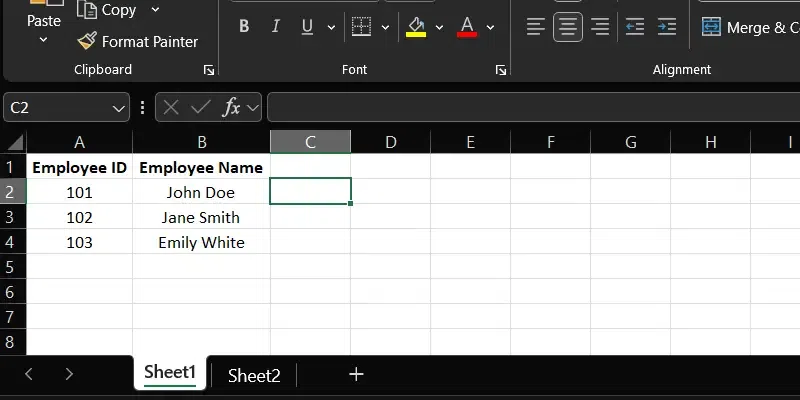This screenshot has width=800, height=400.
Task: Open the Fill Color dropdown arrow
Action: pos(439,27)
